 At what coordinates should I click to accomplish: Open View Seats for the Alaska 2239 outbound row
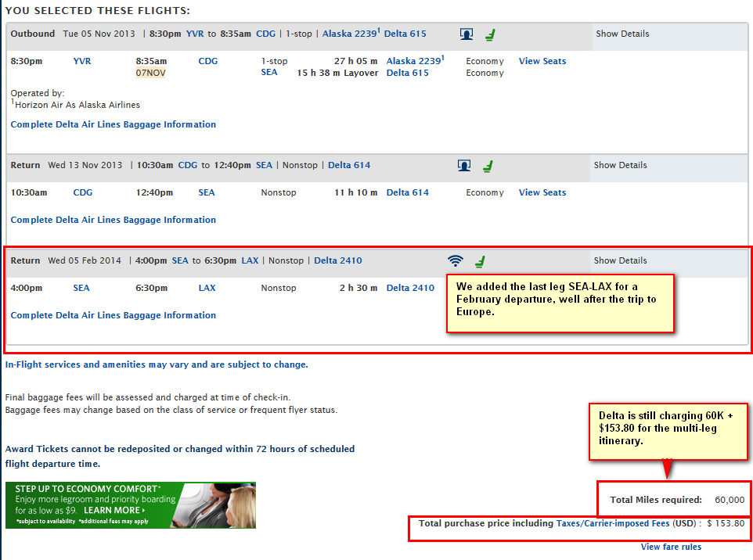point(542,61)
